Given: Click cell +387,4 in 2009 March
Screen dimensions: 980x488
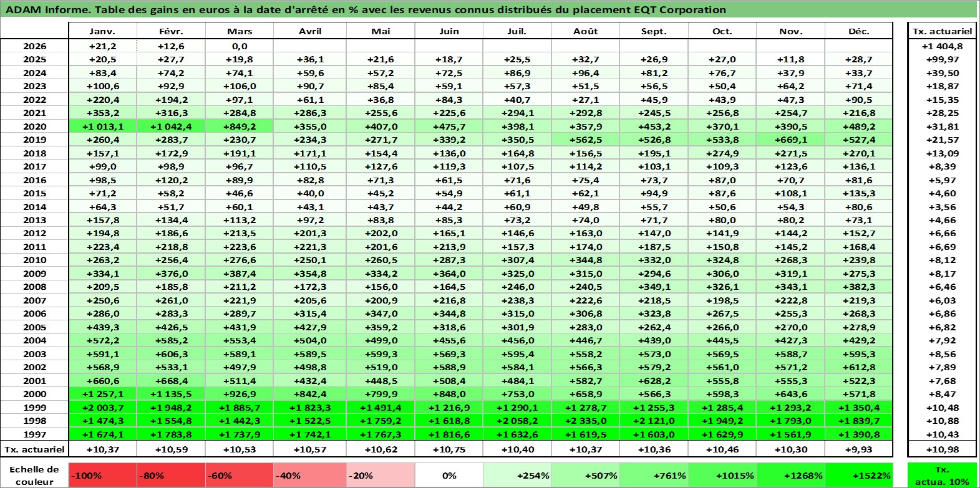Looking at the screenshot, I should point(240,274).
